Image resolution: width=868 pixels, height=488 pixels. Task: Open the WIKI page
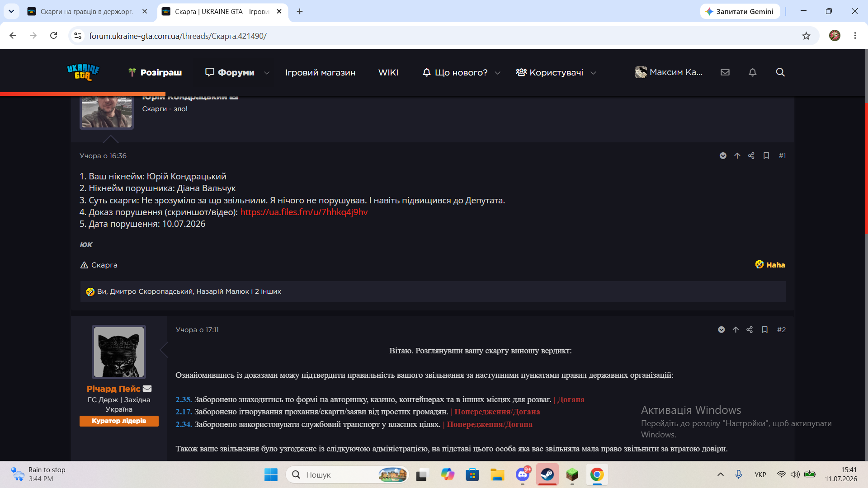click(x=388, y=72)
